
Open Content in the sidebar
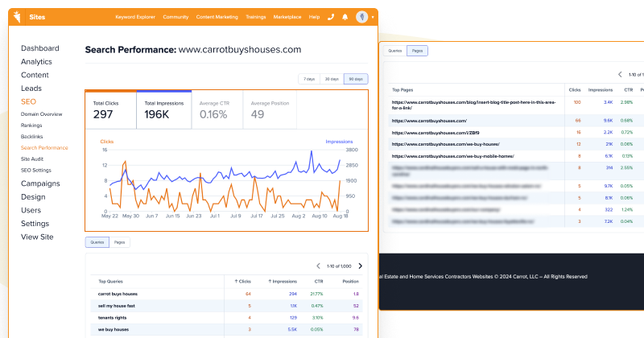click(x=35, y=75)
